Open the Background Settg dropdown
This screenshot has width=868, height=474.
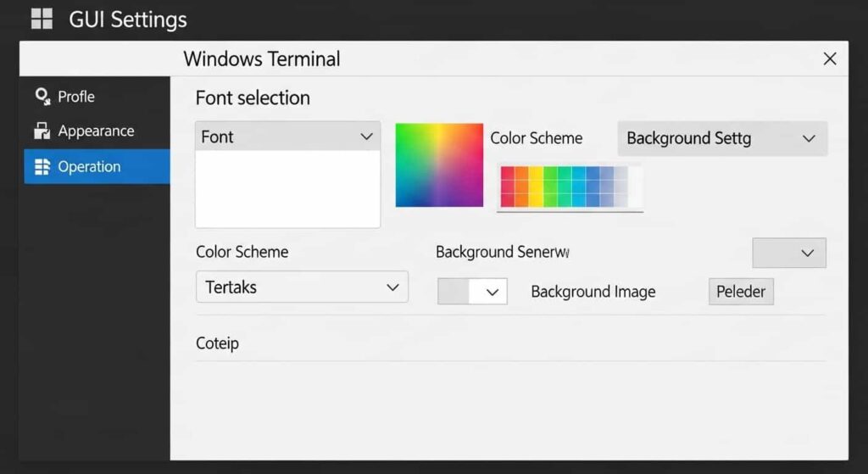click(722, 138)
